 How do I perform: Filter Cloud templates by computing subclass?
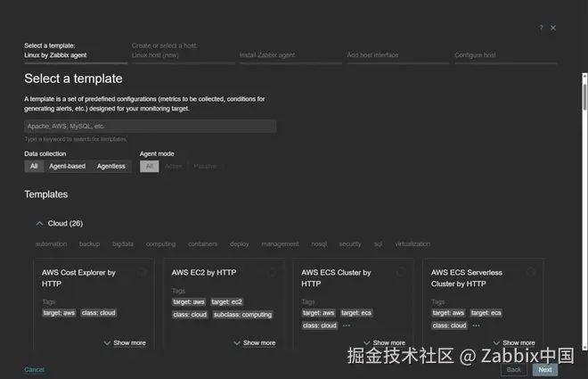pos(160,244)
